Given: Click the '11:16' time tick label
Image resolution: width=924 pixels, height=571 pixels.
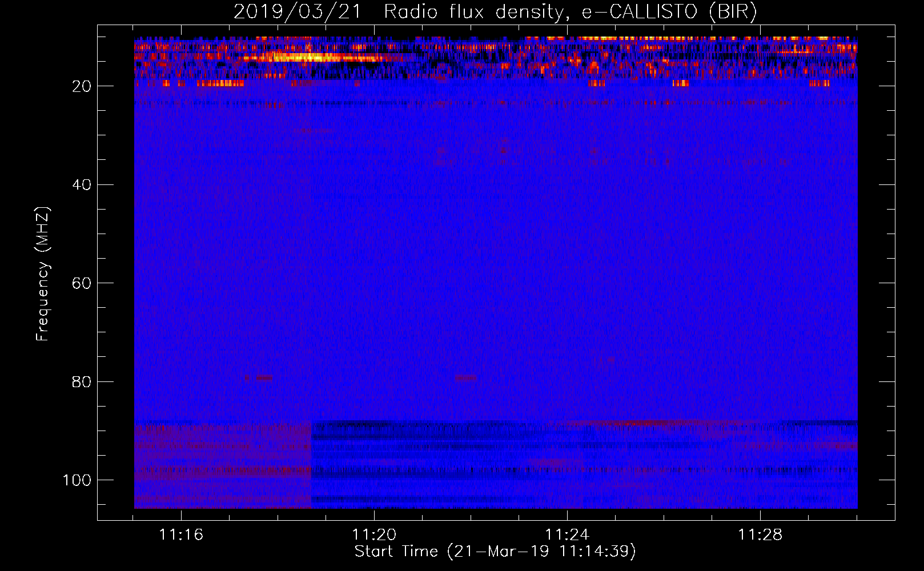Looking at the screenshot, I should tap(181, 535).
